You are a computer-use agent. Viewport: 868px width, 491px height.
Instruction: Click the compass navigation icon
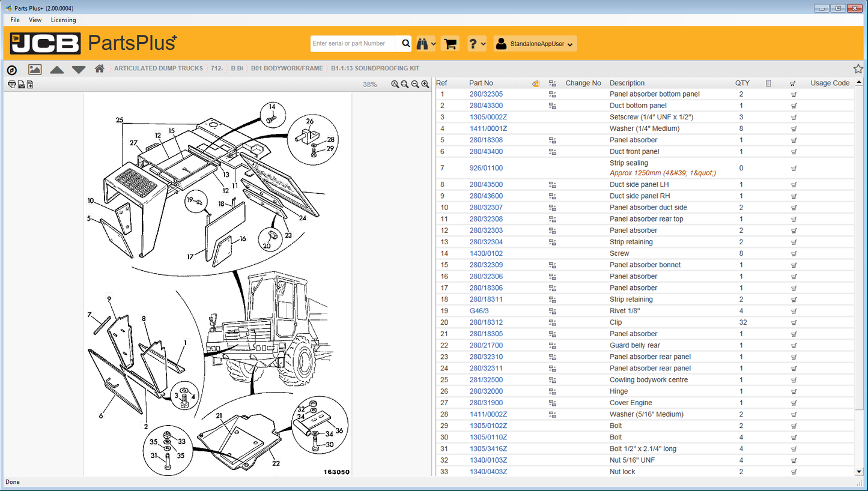click(x=11, y=69)
